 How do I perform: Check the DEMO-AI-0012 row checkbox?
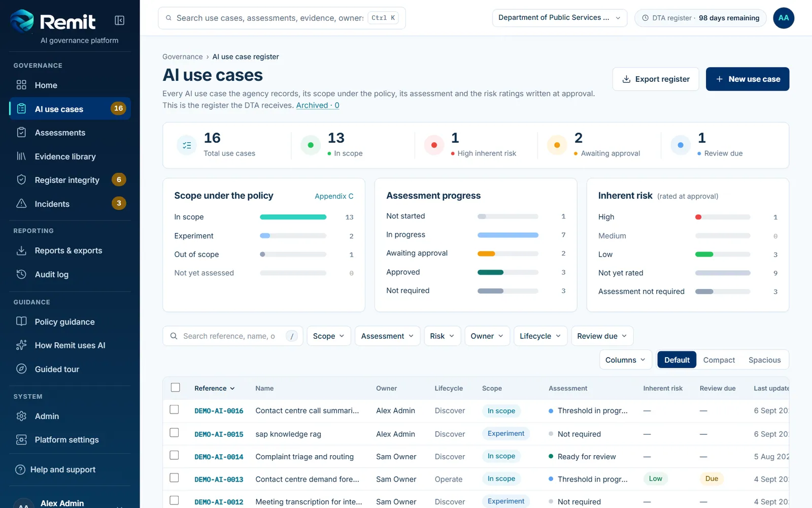pos(174,500)
